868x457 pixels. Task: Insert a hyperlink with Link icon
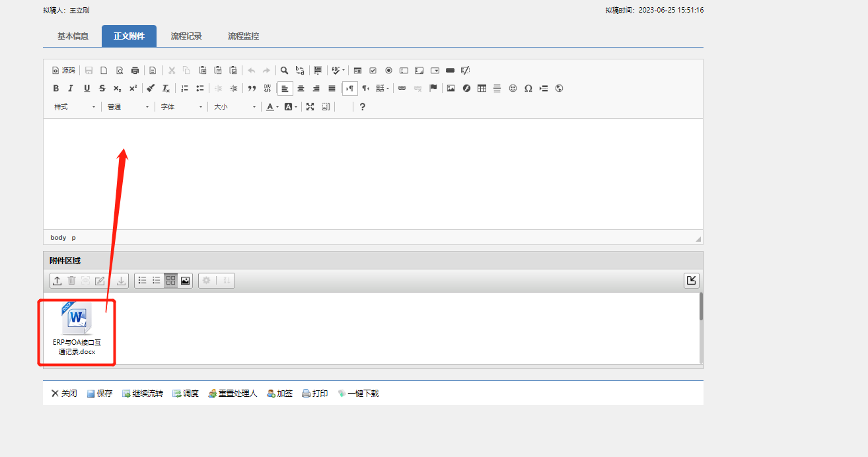(x=402, y=88)
